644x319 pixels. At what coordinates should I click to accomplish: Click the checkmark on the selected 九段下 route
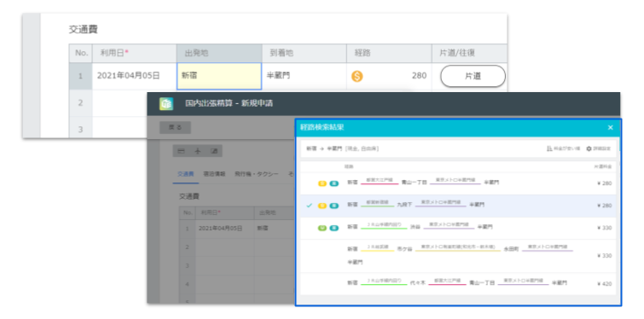310,206
